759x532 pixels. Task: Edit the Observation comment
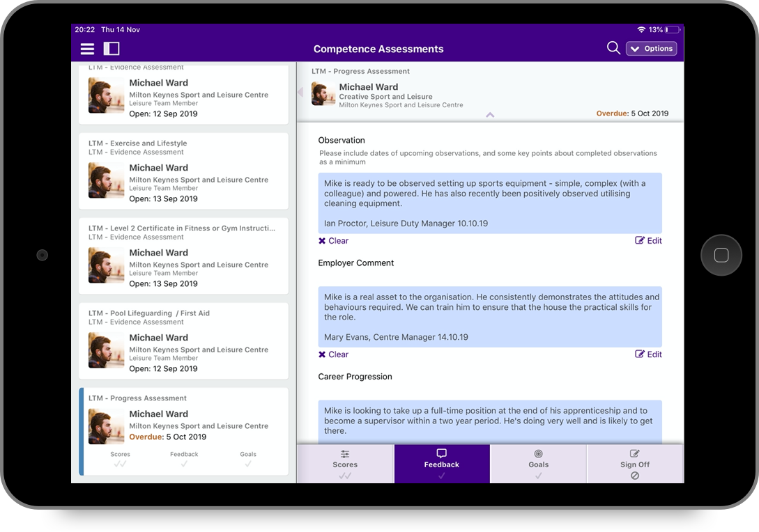(648, 241)
